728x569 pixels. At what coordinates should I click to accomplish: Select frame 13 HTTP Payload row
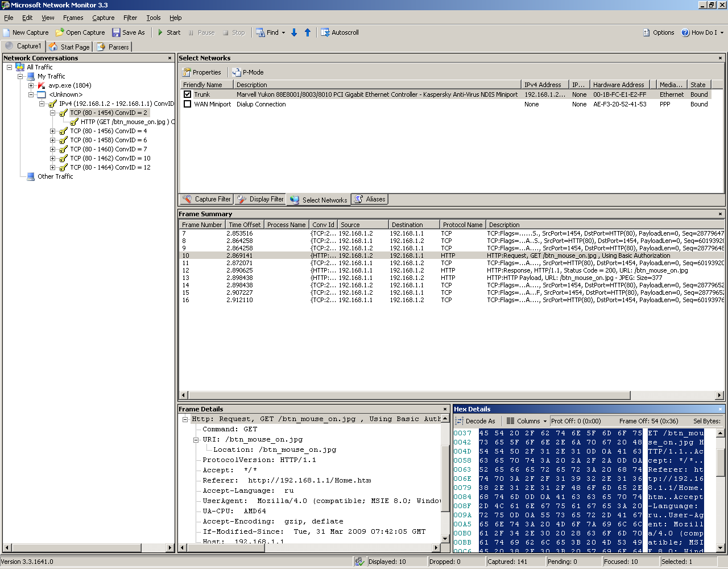pos(452,278)
